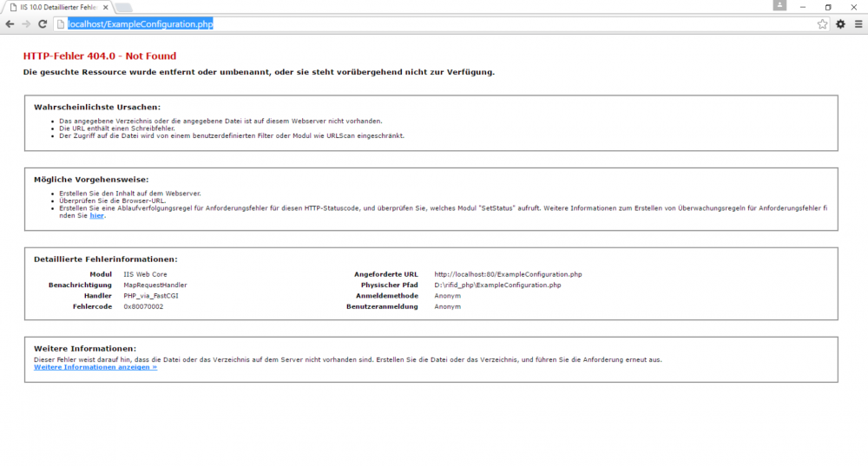Click the 'Physischer Pfad' label

pyautogui.click(x=389, y=285)
